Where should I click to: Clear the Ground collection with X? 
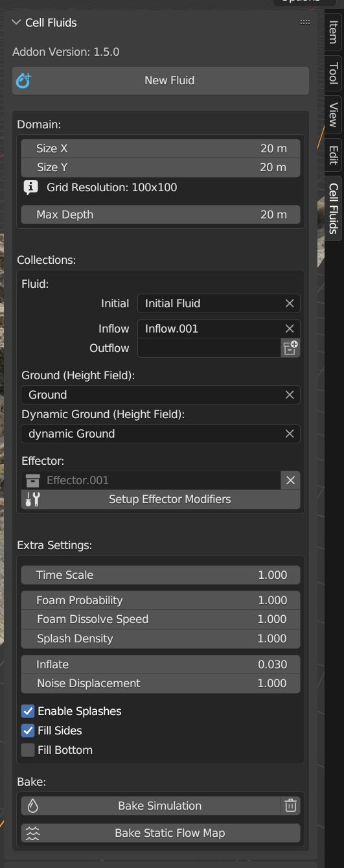point(290,395)
